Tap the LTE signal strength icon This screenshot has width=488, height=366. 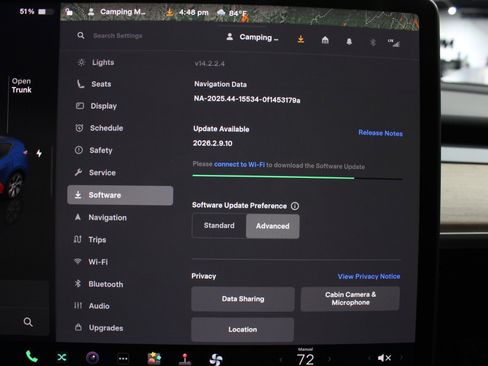coord(394,43)
